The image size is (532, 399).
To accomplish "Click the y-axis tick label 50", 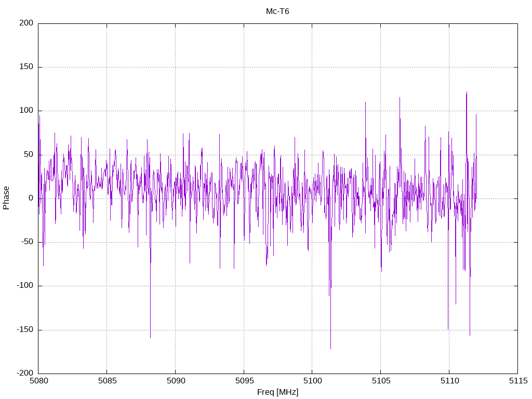I will pos(29,154).
